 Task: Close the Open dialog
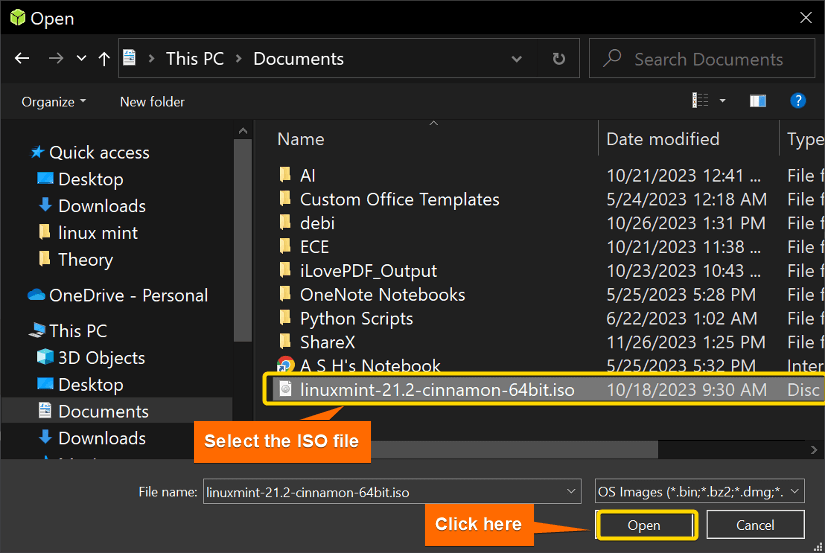[806, 17]
